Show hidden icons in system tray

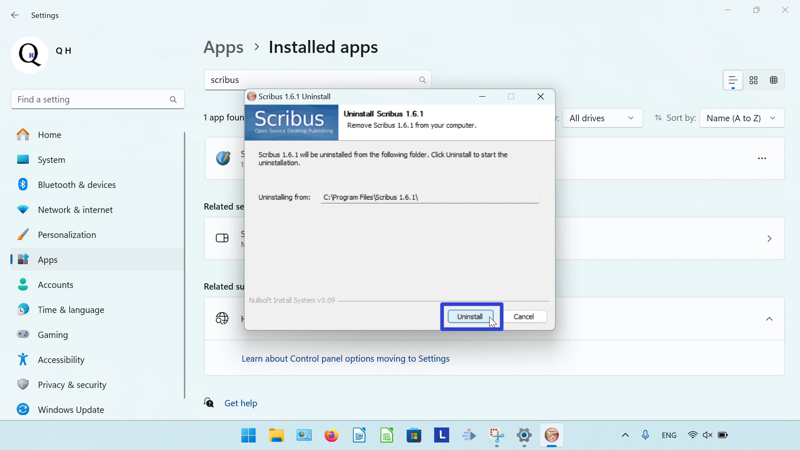(x=625, y=435)
